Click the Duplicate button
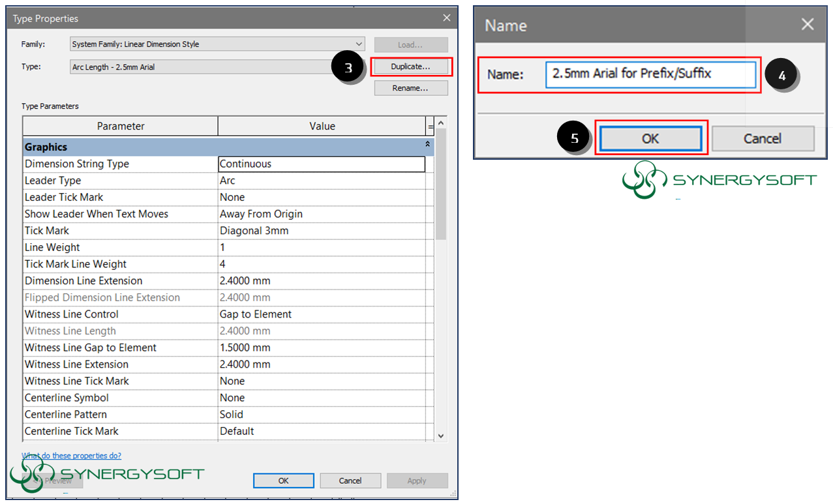This screenshot has height=504, width=833. pyautogui.click(x=410, y=67)
